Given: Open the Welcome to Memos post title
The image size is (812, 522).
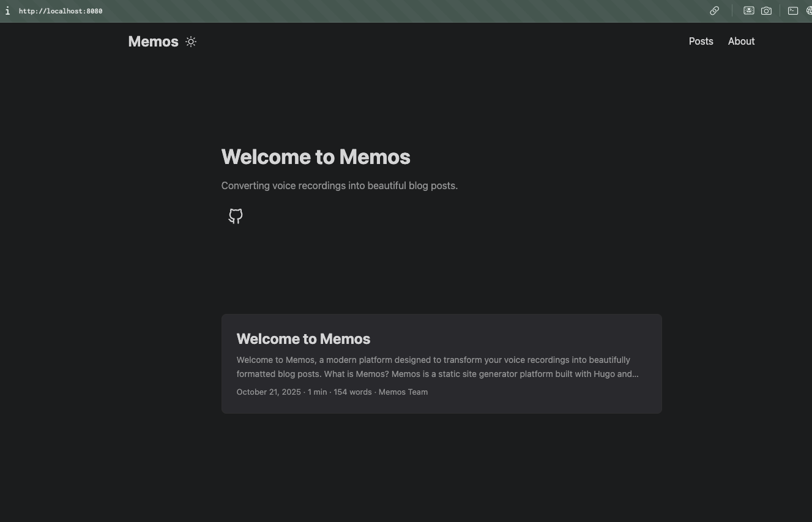Looking at the screenshot, I should pos(303,338).
